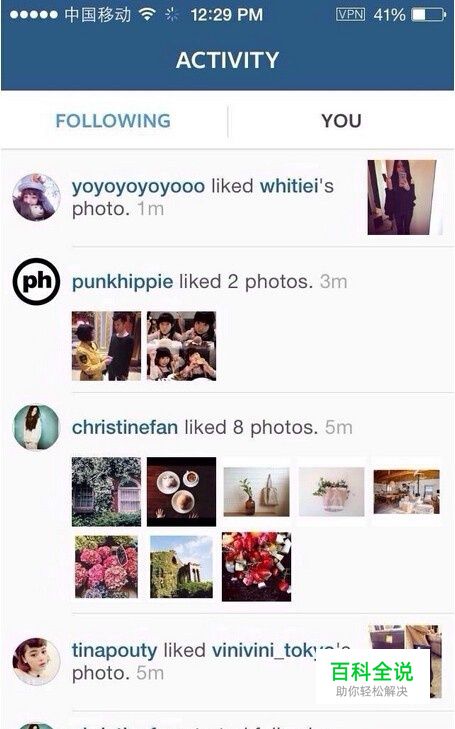Open the pink hydrangea flowers thumbnail
This screenshot has width=455, height=729.
pyautogui.click(x=106, y=567)
